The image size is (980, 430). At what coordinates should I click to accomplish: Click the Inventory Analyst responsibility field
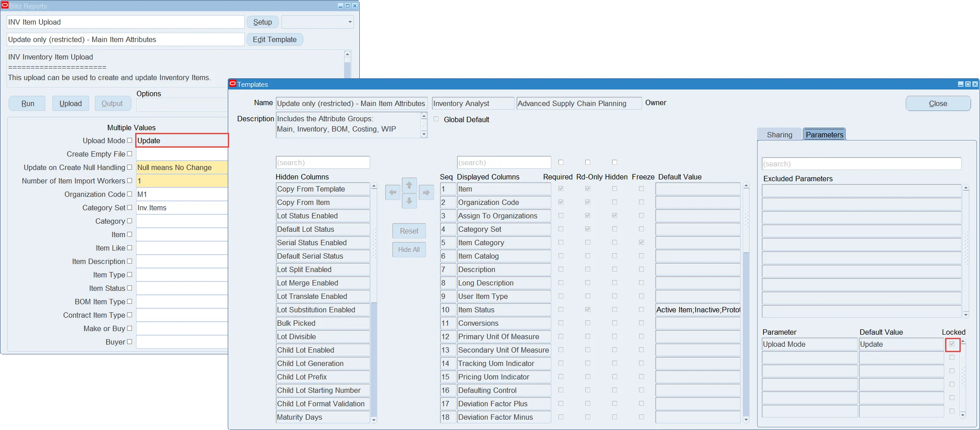tap(473, 103)
